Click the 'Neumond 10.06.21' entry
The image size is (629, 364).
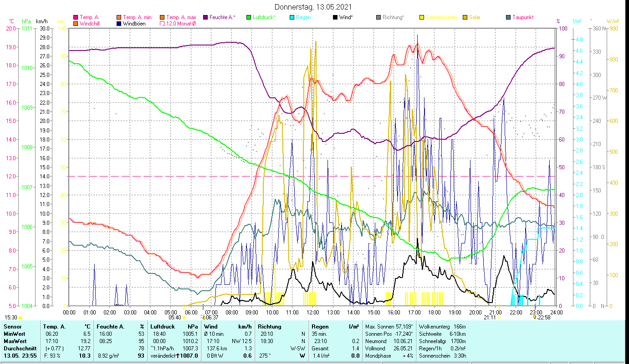389,341
